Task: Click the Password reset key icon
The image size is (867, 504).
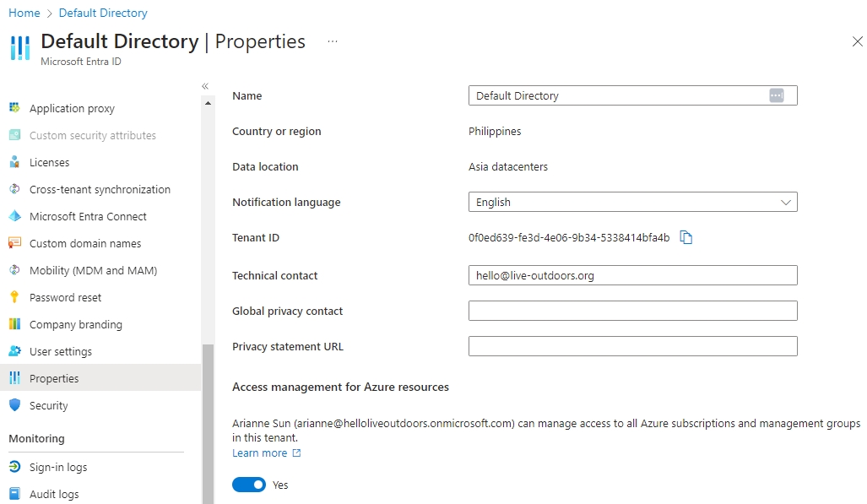Action: click(x=14, y=297)
